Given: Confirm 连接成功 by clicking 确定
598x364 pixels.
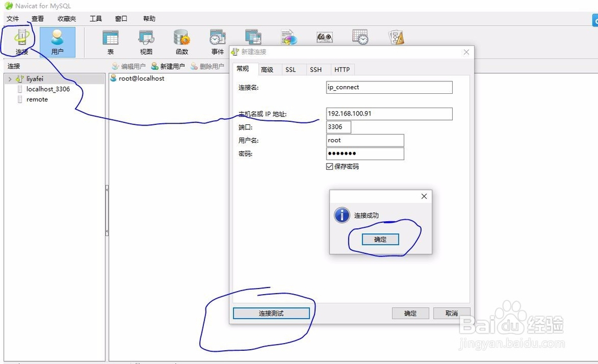Looking at the screenshot, I should (x=379, y=238).
